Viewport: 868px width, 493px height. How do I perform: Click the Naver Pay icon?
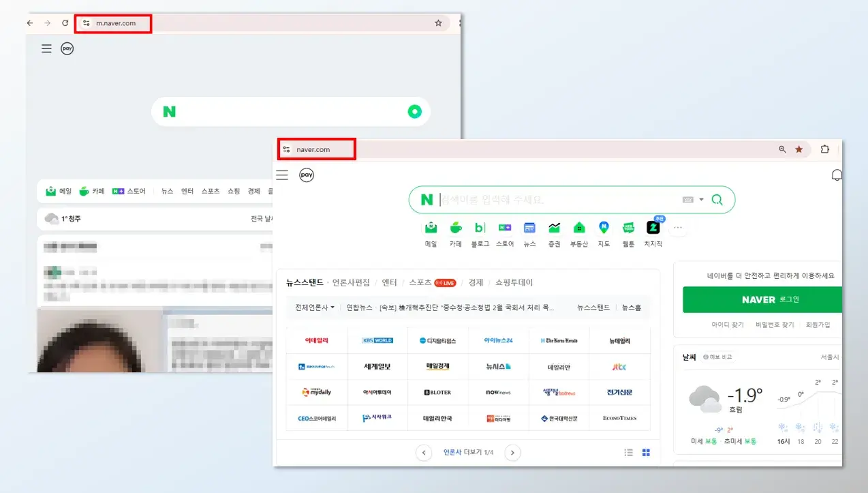pos(307,175)
